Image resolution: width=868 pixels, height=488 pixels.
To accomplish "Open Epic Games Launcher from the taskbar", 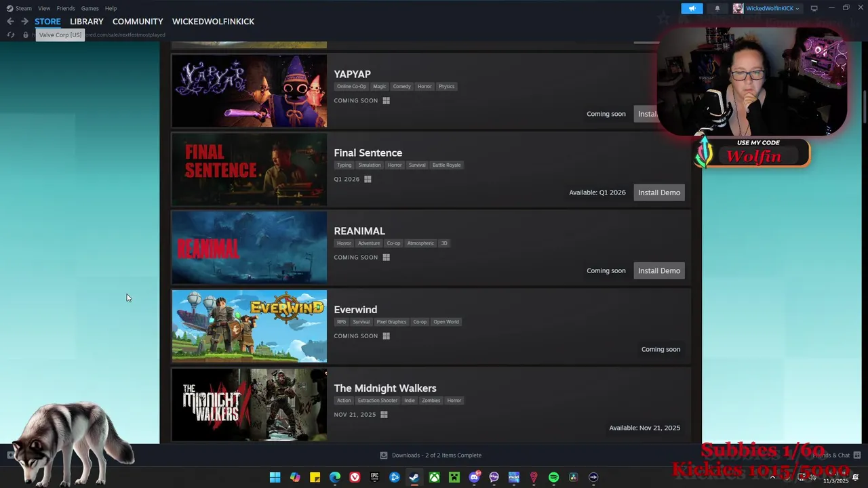I will tap(374, 477).
